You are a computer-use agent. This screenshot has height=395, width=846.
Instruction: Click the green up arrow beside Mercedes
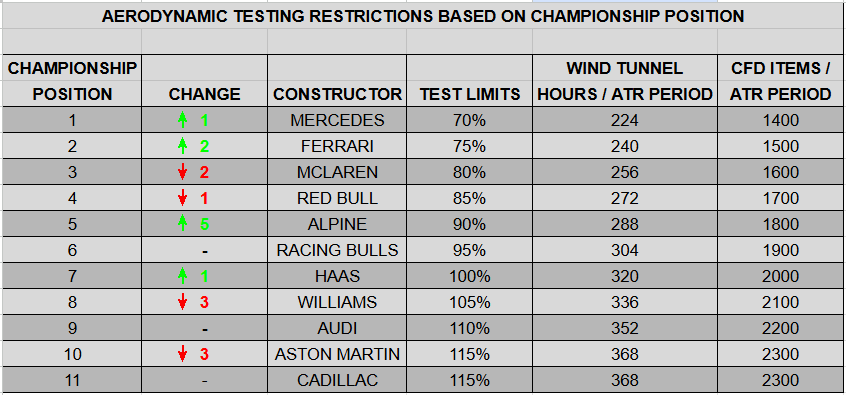182,120
